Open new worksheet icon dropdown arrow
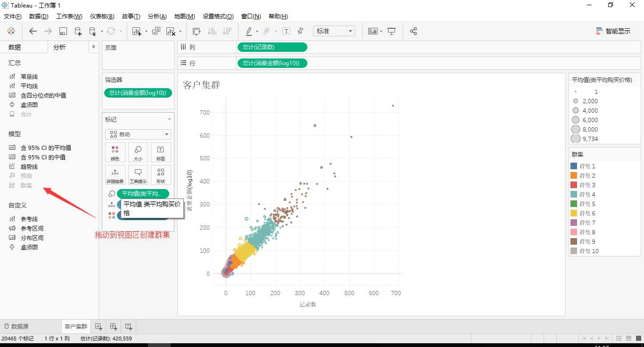Image resolution: width=644 pixels, height=347 pixels. 146,32
